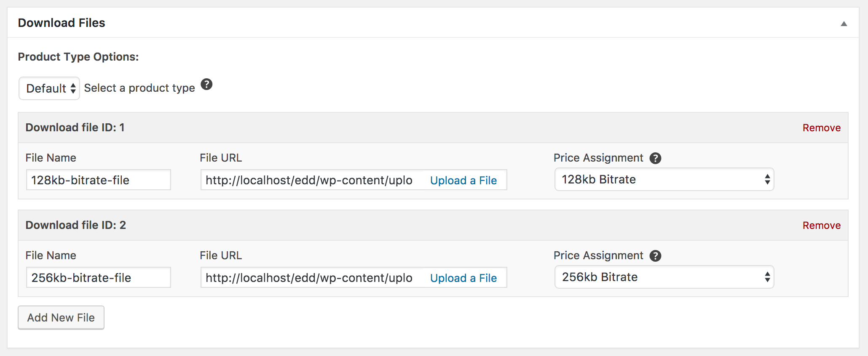Open the Default product type dropdown
This screenshot has width=868, height=356.
(x=49, y=88)
